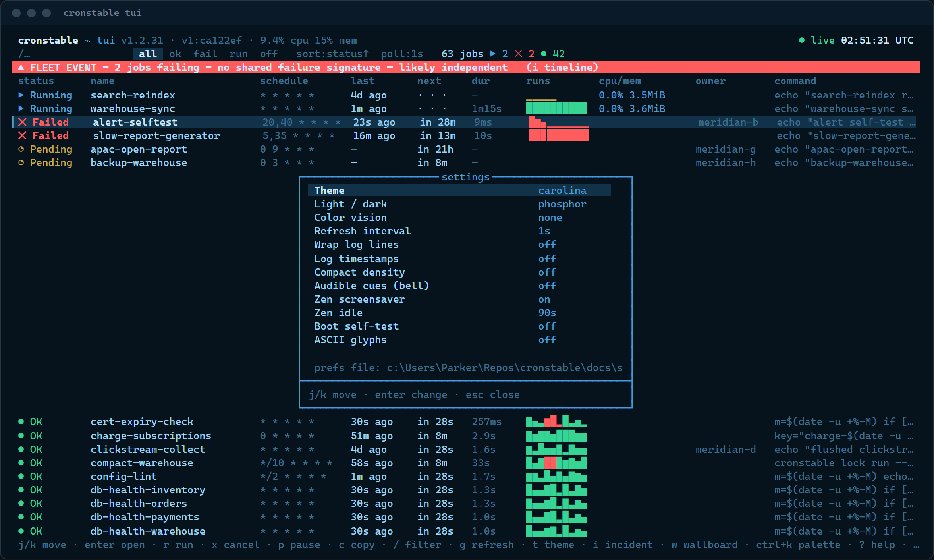The image size is (934, 560).
Task: Click the slow-report-generator red runs sparkline
Action: click(559, 135)
